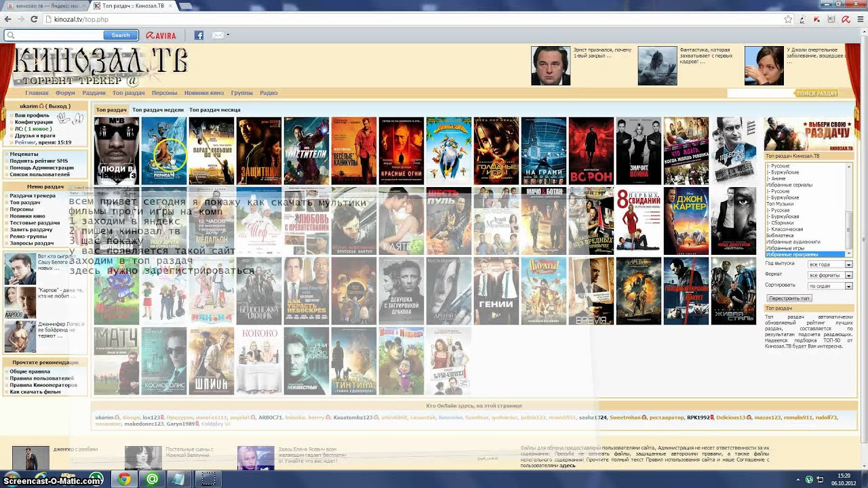Open the 'Защитник' movie poster
Screen dimensions: 868x488
[259, 150]
